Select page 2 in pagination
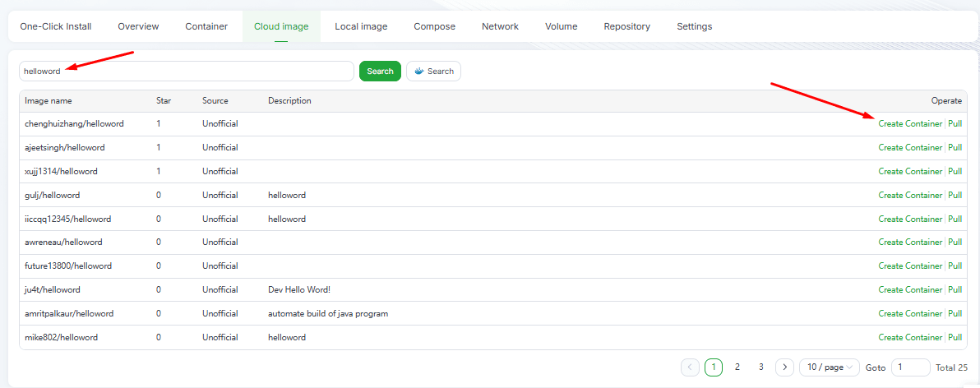 coord(737,367)
